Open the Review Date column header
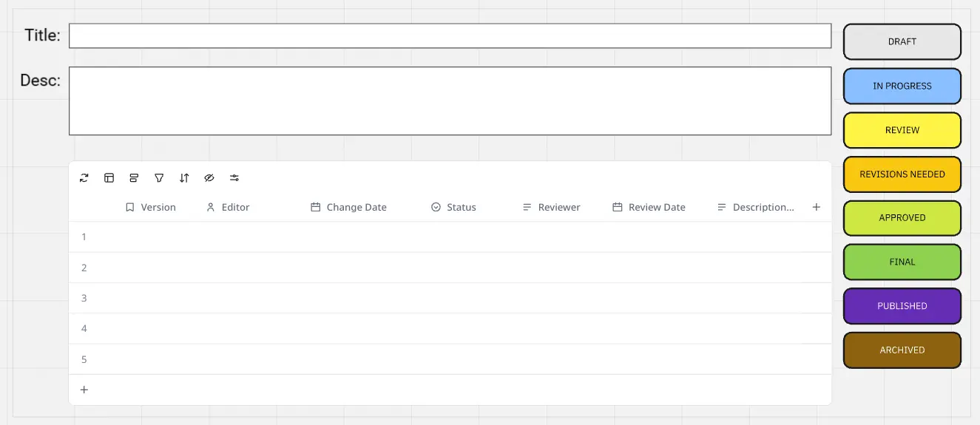Viewport: 980px width, 425px height. pyautogui.click(x=649, y=208)
